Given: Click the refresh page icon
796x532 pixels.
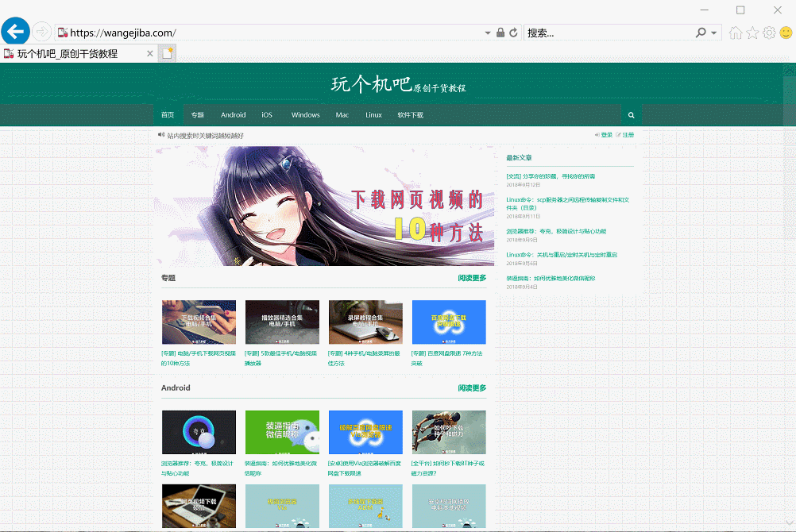Looking at the screenshot, I should coord(513,33).
